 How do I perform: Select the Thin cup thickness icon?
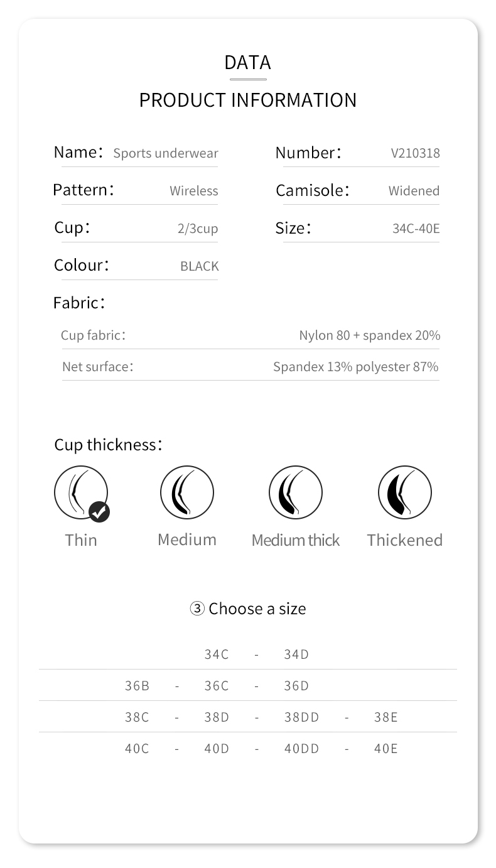[80, 492]
